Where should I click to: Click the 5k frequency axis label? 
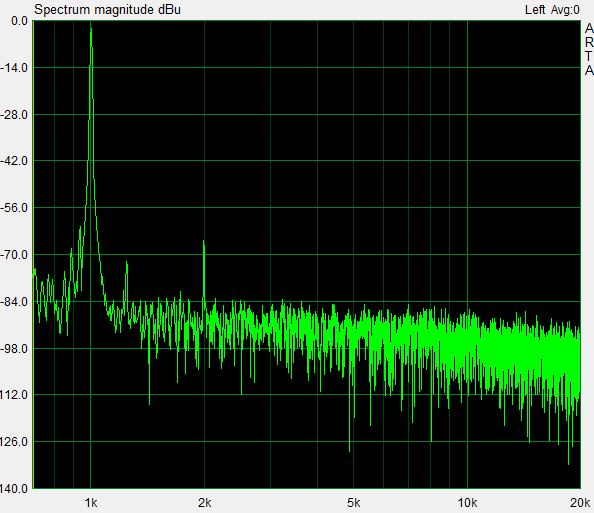(x=353, y=503)
